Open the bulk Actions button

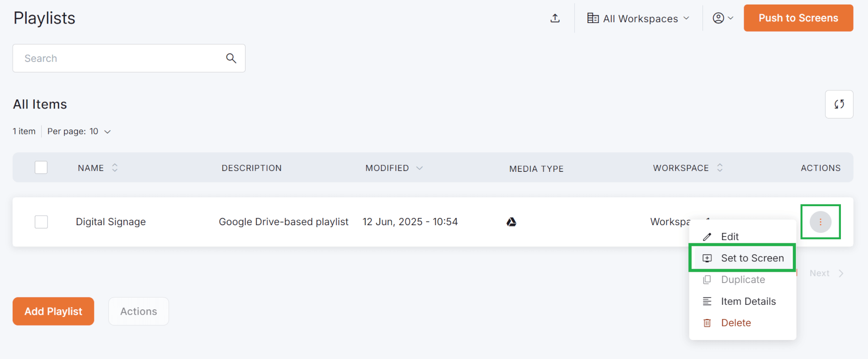[139, 312]
